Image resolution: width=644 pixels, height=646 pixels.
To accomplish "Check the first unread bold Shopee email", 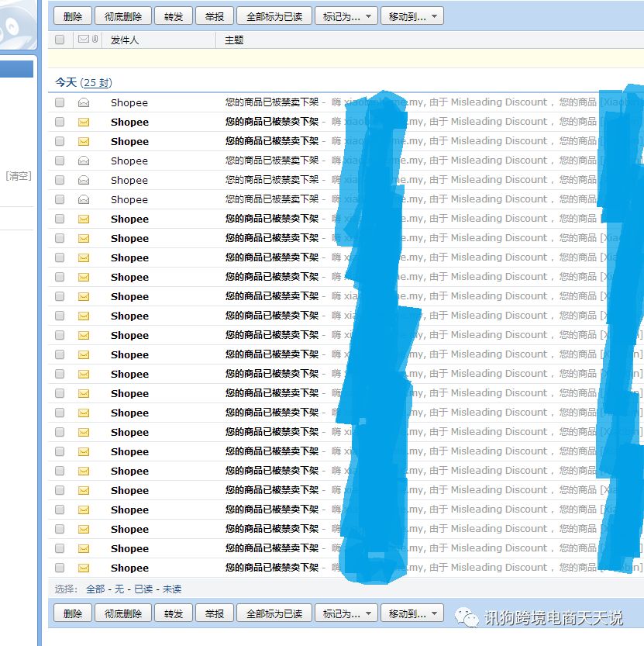I will tap(60, 122).
